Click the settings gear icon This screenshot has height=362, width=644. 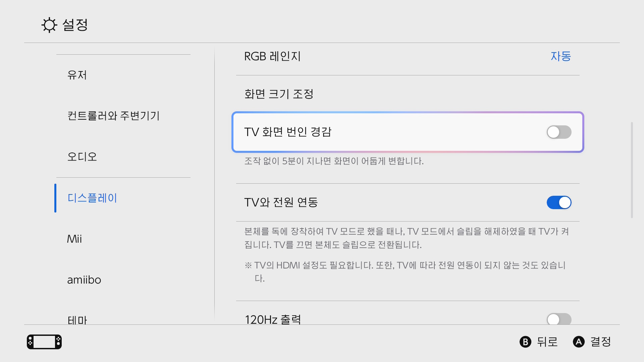(x=49, y=25)
